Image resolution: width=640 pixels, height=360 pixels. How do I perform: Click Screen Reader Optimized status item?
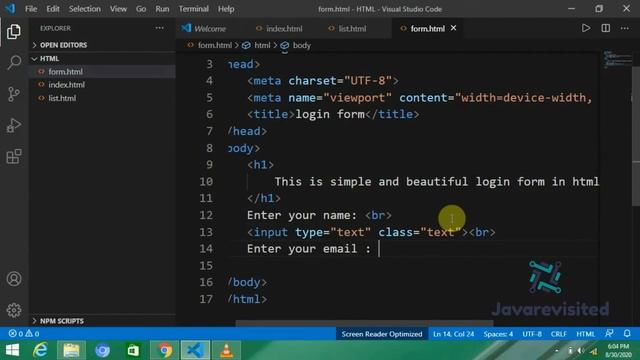(x=382, y=334)
